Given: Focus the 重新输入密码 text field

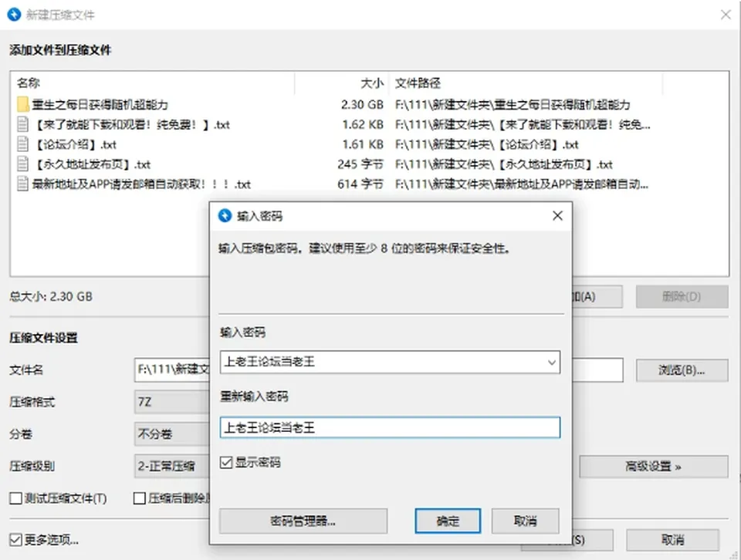Looking at the screenshot, I should 390,428.
